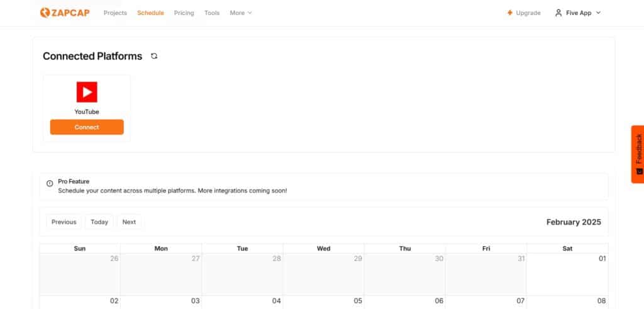644x309 pixels.
Task: Click the YouTube label text
Action: [87, 112]
